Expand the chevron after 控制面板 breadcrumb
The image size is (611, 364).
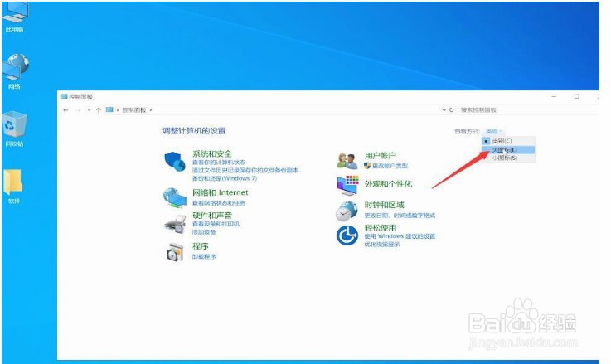click(x=151, y=110)
